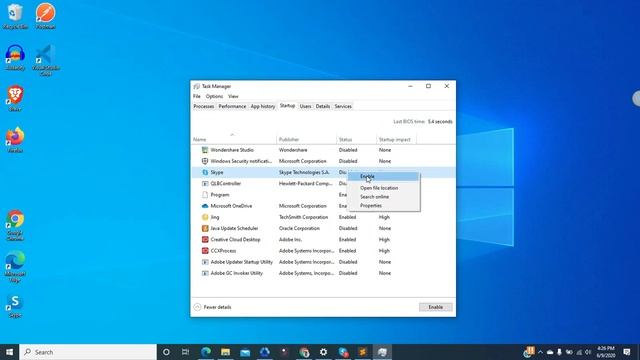Click the Wondershare publisher cell
This screenshot has width=640, height=360.
(293, 150)
